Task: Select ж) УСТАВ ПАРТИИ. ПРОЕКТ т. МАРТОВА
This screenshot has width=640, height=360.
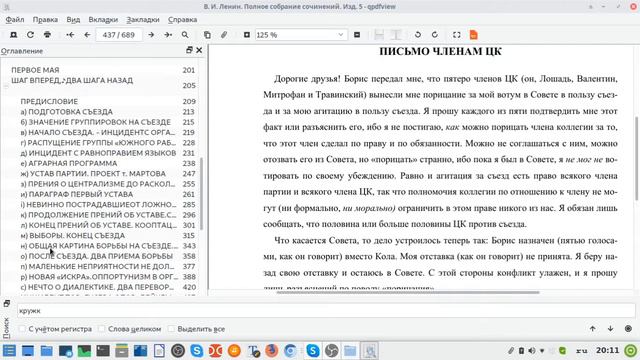Action: tap(93, 173)
